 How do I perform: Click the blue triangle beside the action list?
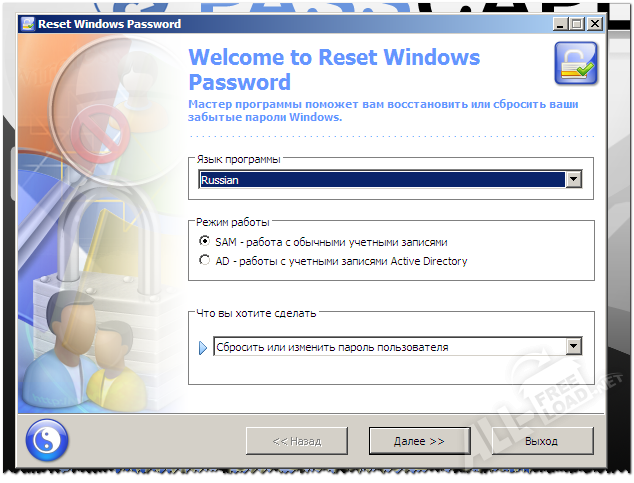click(x=202, y=348)
